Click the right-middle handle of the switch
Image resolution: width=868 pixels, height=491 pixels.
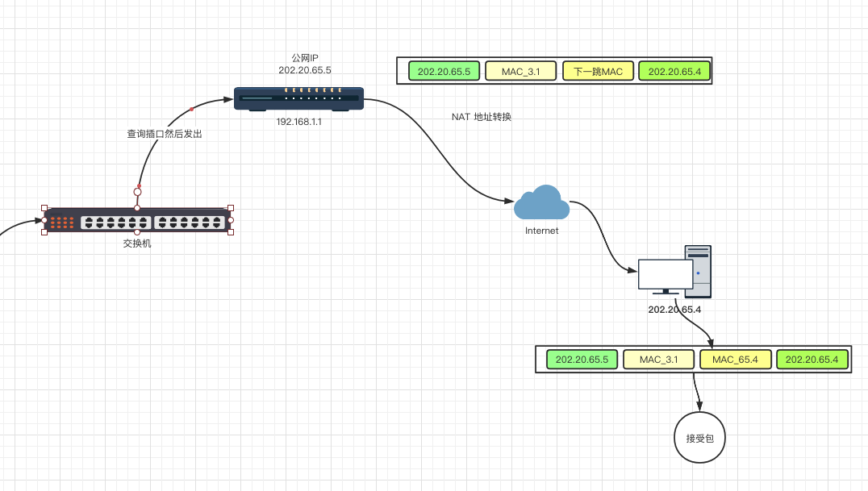tap(230, 220)
